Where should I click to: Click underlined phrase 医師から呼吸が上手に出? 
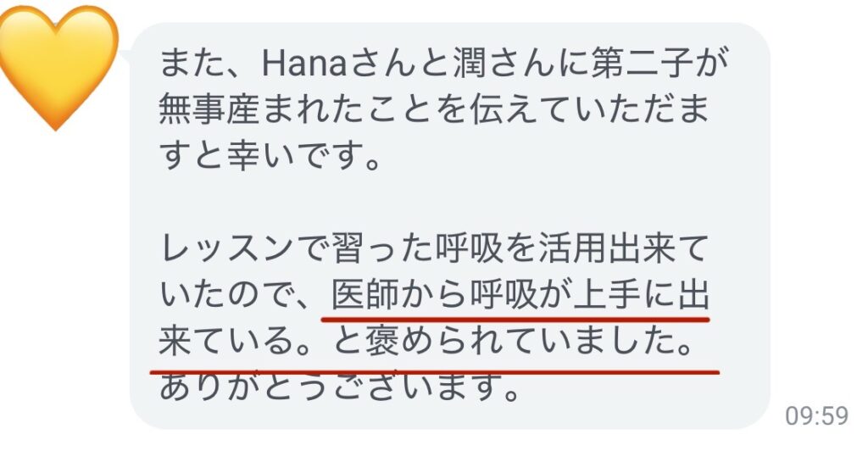(x=520, y=294)
